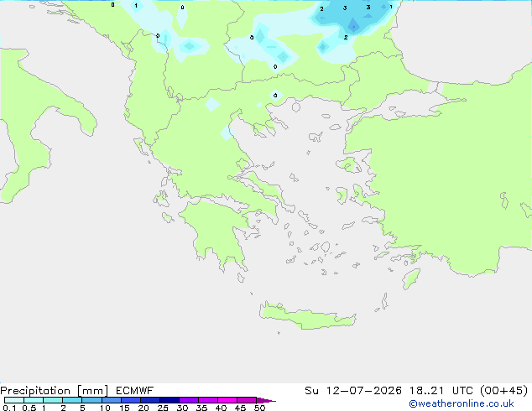The width and height of the screenshot is (532, 411).
Task: Choose the 2–5 mm legend color box
Action: (72, 400)
